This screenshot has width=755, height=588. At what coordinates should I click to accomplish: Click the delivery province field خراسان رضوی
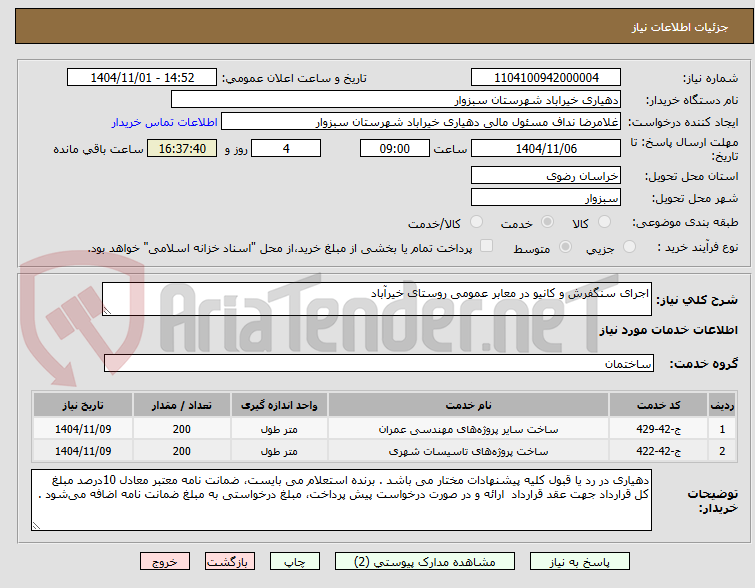pos(546,175)
